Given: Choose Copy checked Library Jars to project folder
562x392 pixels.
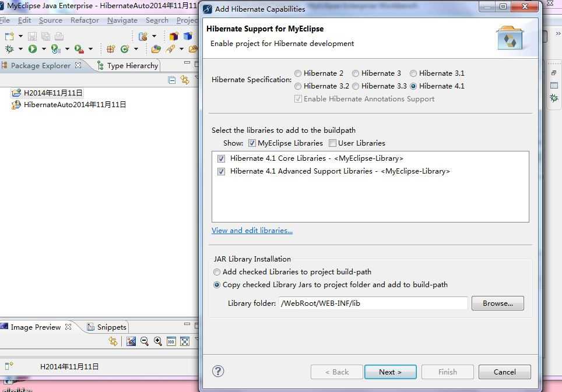Looking at the screenshot, I should click(x=217, y=285).
